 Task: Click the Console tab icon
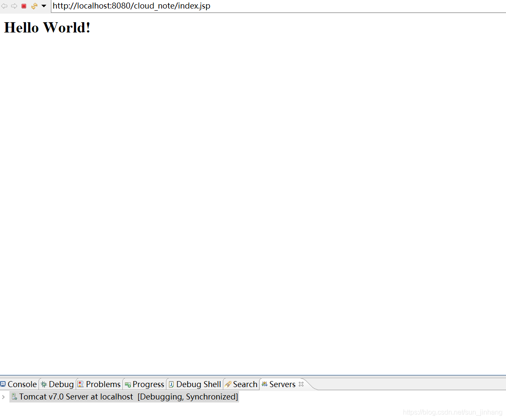click(3, 384)
